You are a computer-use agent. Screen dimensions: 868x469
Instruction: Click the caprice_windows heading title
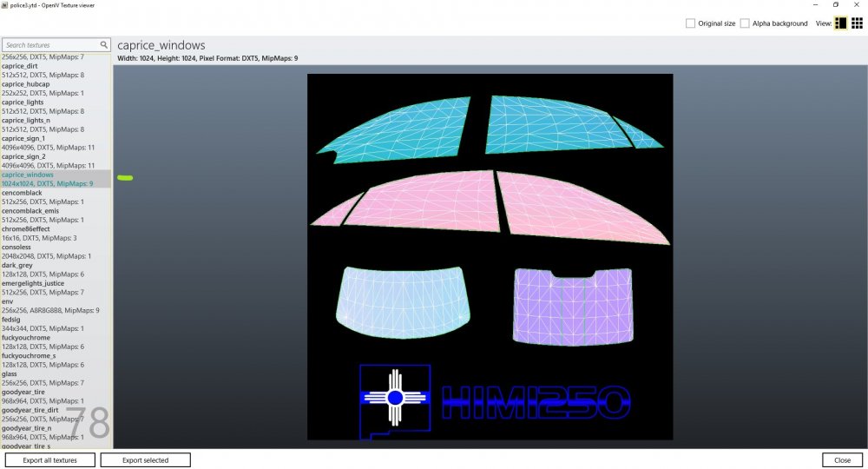[161, 45]
